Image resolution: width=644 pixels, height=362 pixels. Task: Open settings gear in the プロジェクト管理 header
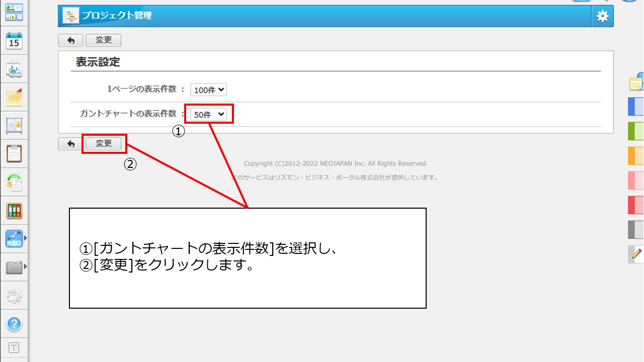[x=602, y=16]
